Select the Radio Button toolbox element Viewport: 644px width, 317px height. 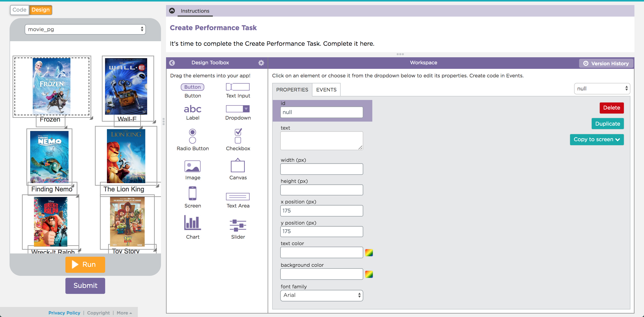[192, 136]
